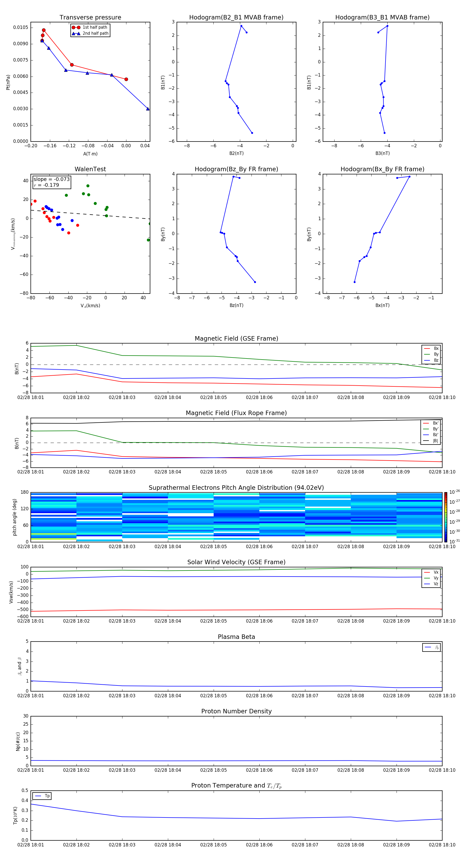Viewport: 473px width, 868px height.
Task: Click the 'pitch angle (deg)' y-axis label
Action: tap(14, 517)
